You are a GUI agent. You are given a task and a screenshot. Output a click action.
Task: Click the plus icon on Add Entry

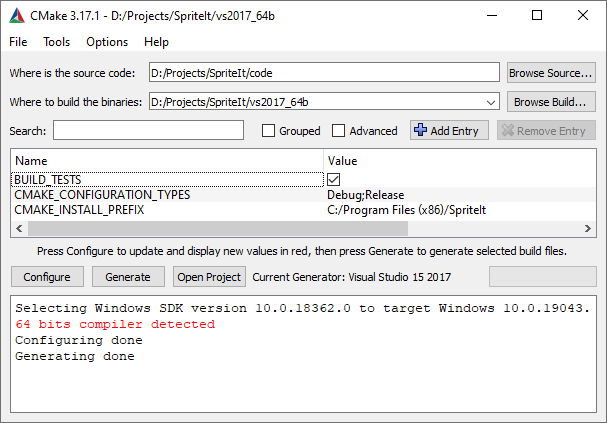420,131
